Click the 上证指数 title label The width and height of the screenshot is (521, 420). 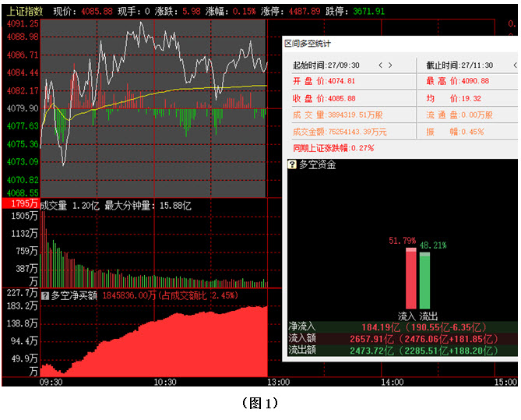pos(23,12)
